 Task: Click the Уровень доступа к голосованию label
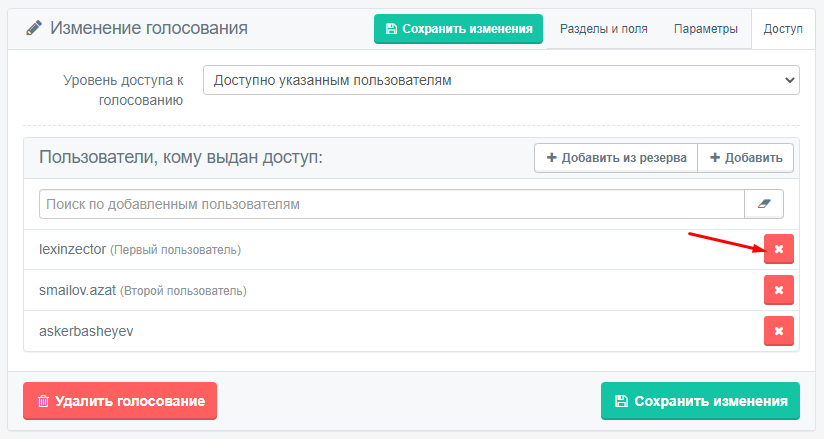[x=123, y=90]
